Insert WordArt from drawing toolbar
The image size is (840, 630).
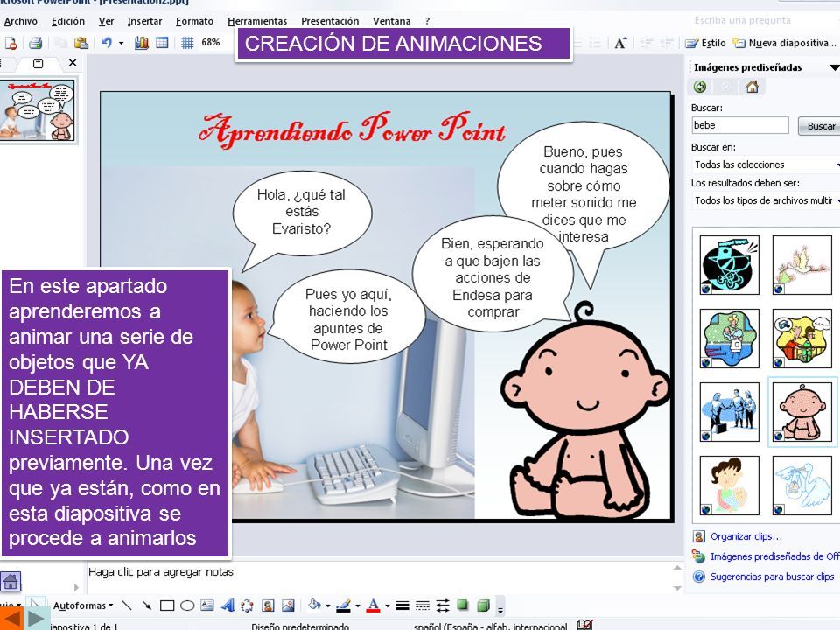[x=227, y=605]
